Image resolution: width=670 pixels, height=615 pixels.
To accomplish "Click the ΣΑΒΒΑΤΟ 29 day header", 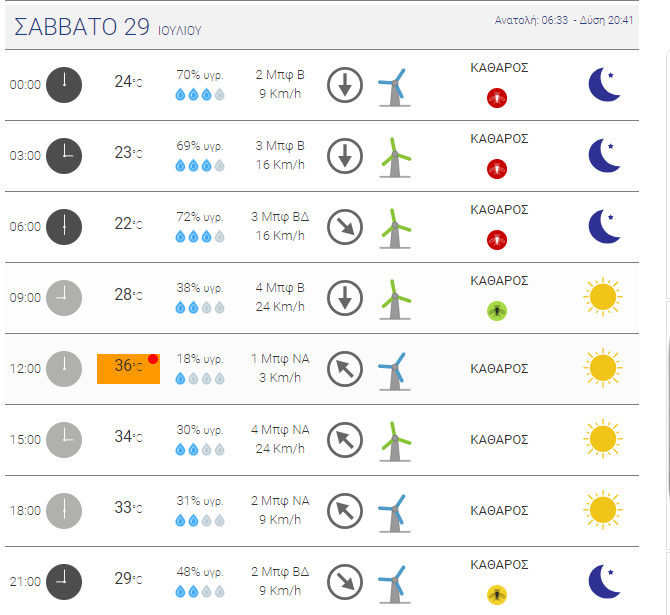I will (82, 27).
